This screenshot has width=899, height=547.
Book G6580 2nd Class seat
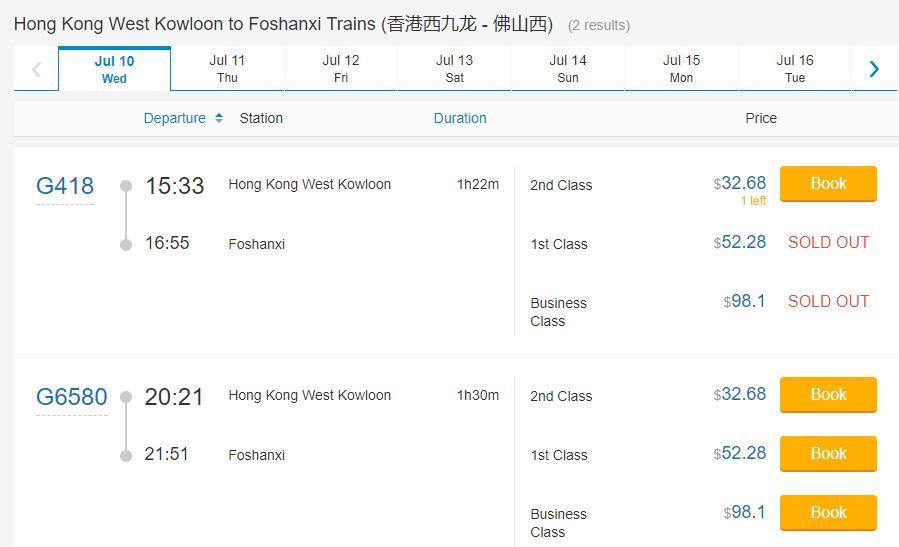click(828, 395)
